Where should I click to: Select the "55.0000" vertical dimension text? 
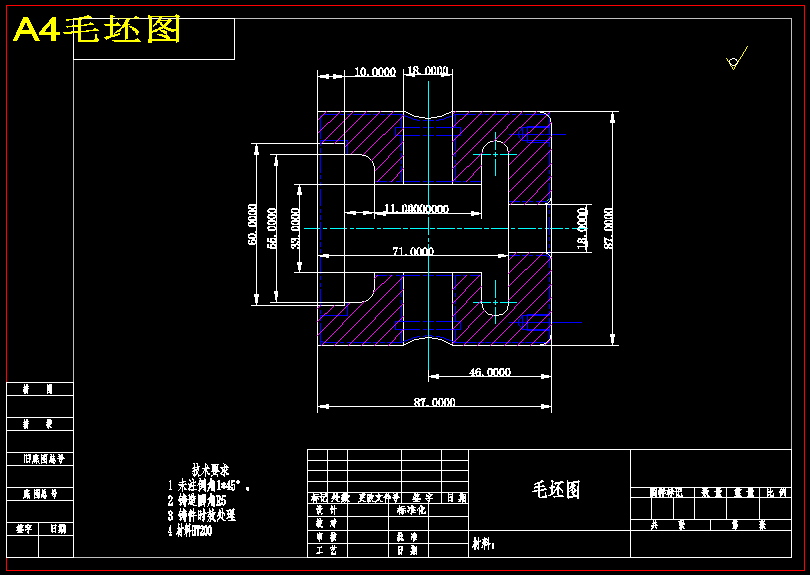point(272,228)
